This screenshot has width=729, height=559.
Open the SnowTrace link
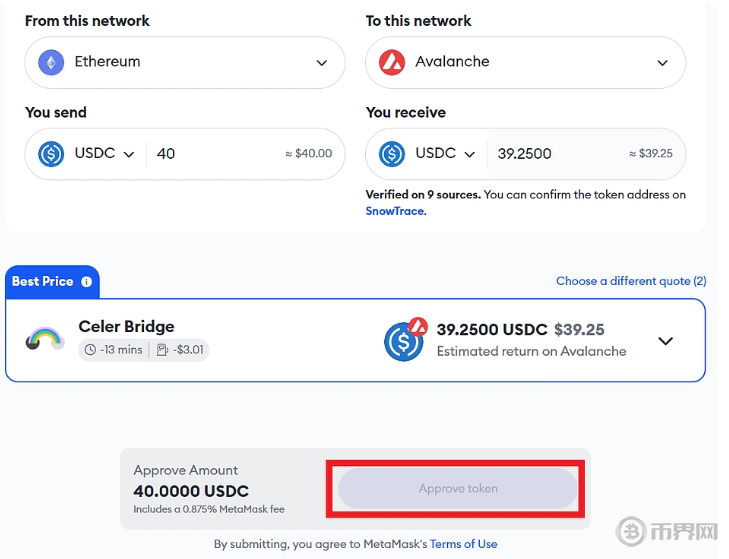tap(395, 211)
